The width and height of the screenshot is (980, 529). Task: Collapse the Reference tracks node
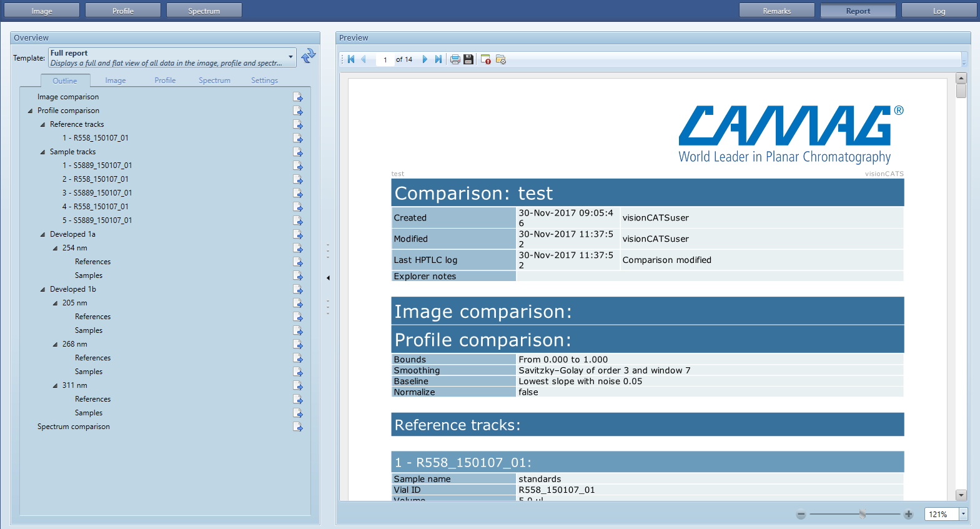coord(42,124)
